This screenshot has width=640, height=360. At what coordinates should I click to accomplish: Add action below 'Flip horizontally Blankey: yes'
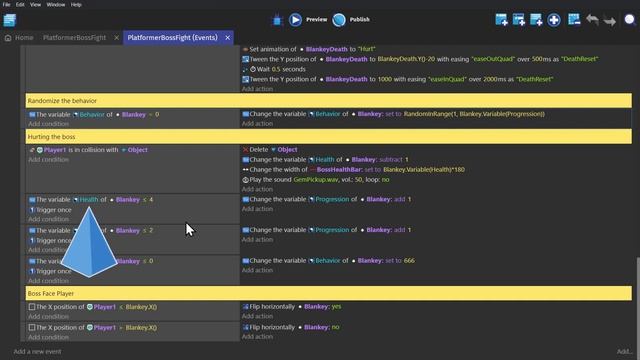pos(257,316)
